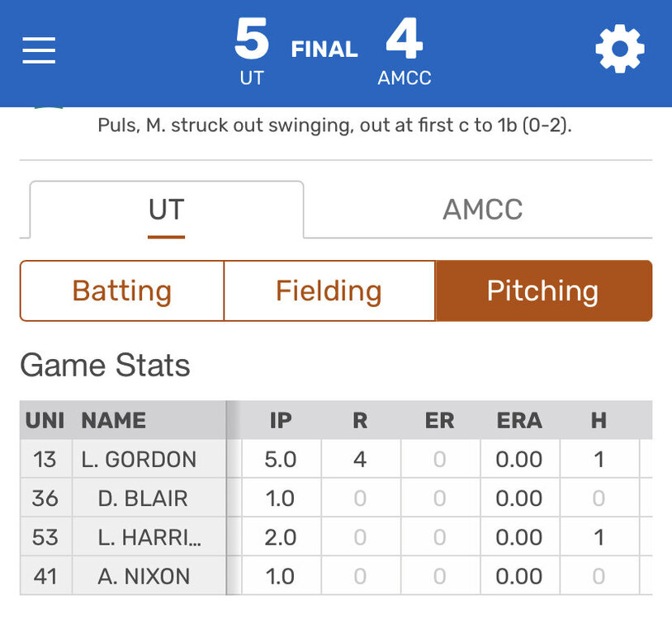Select the truncated L. Harri… name
Image resolution: width=672 pixels, height=619 pixels.
[149, 537]
